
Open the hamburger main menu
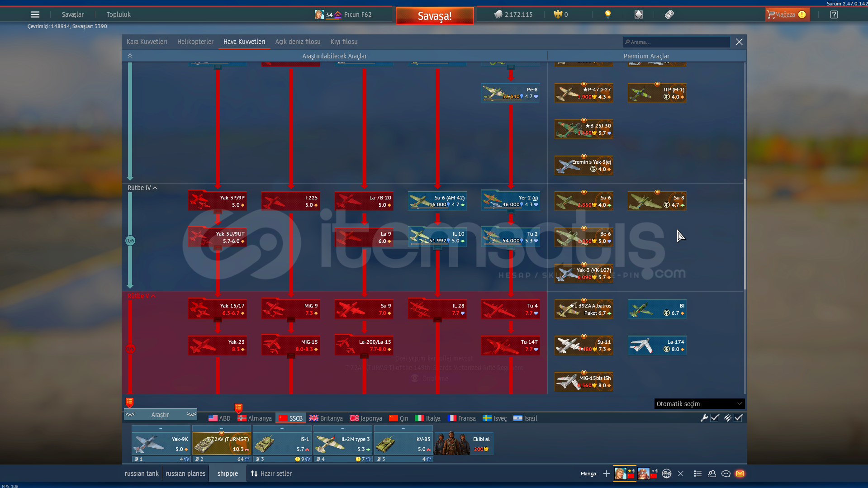coord(35,14)
